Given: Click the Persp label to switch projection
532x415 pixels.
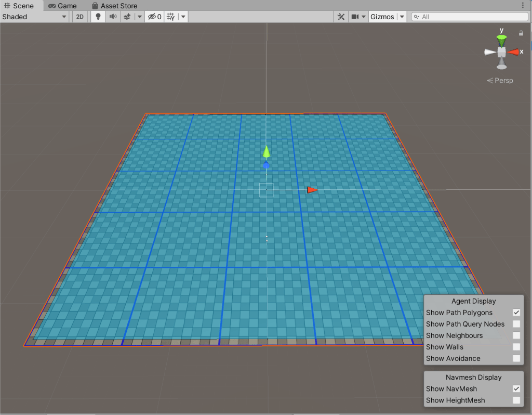Looking at the screenshot, I should [x=503, y=80].
